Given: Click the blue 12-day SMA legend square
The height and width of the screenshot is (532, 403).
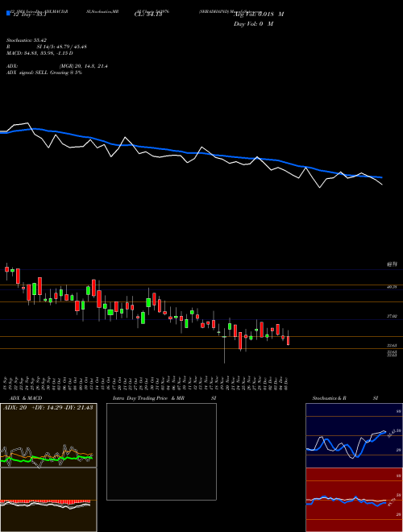Looking at the screenshot, I should 8,13.
